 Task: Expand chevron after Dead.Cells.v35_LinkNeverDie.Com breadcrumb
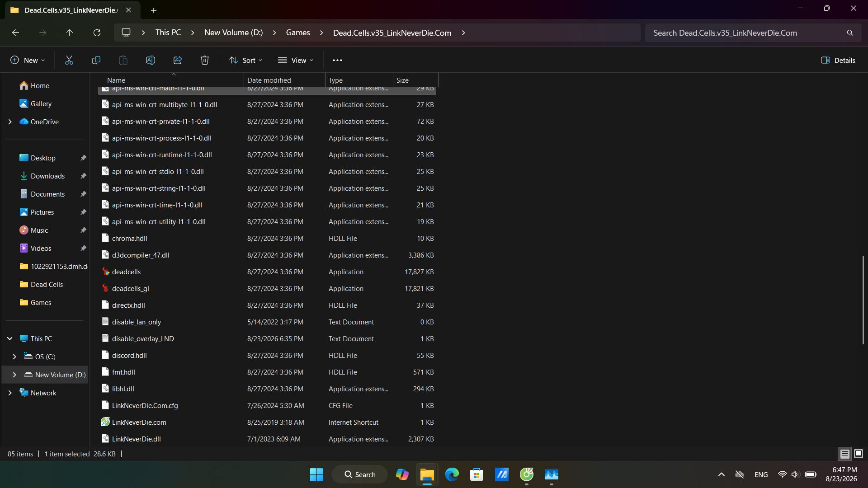(x=463, y=33)
